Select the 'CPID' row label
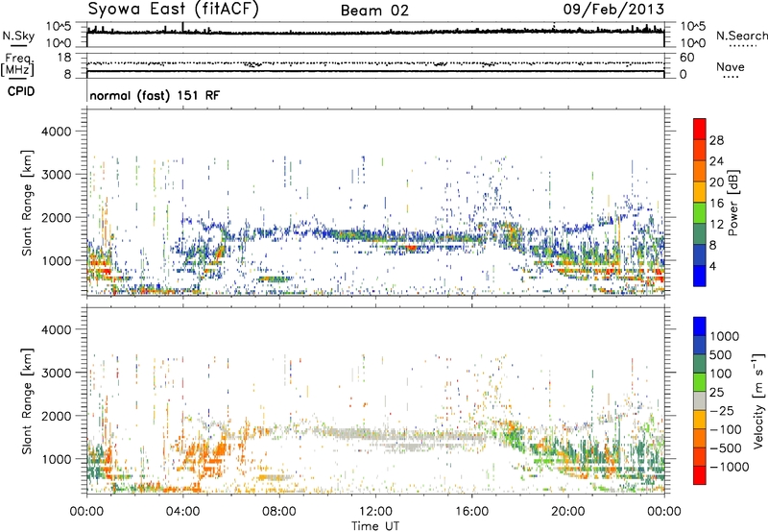 click(21, 91)
